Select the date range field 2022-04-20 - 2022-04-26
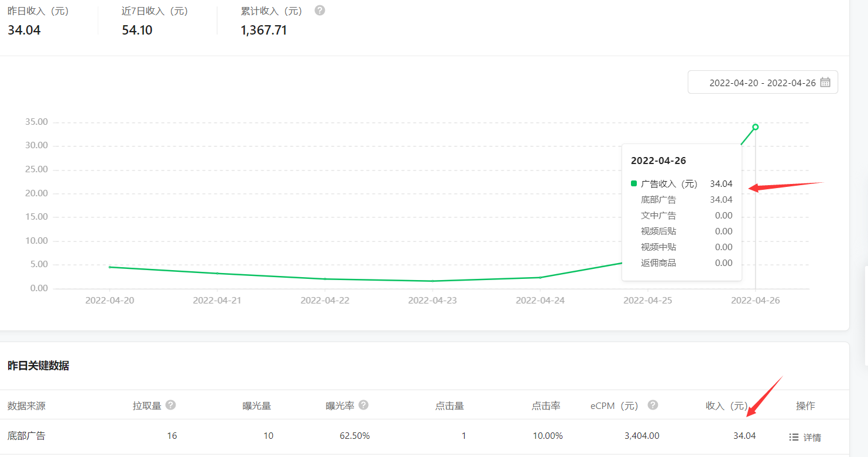Image resolution: width=868 pixels, height=457 pixels. pos(763,83)
